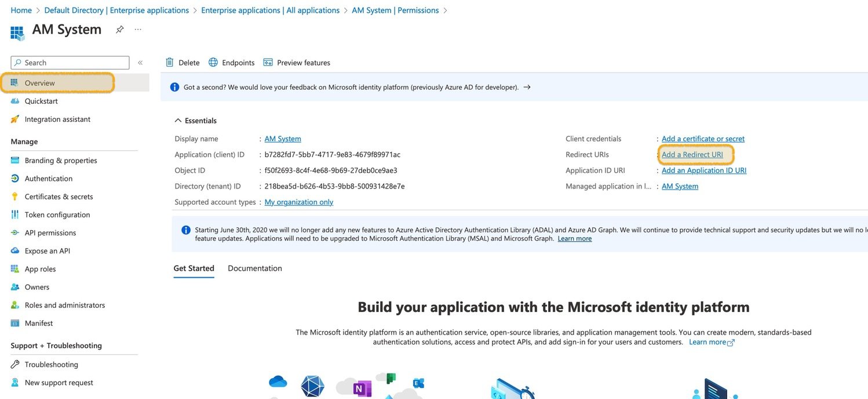Open the Manifest page
This screenshot has width=868, height=399.
point(39,323)
